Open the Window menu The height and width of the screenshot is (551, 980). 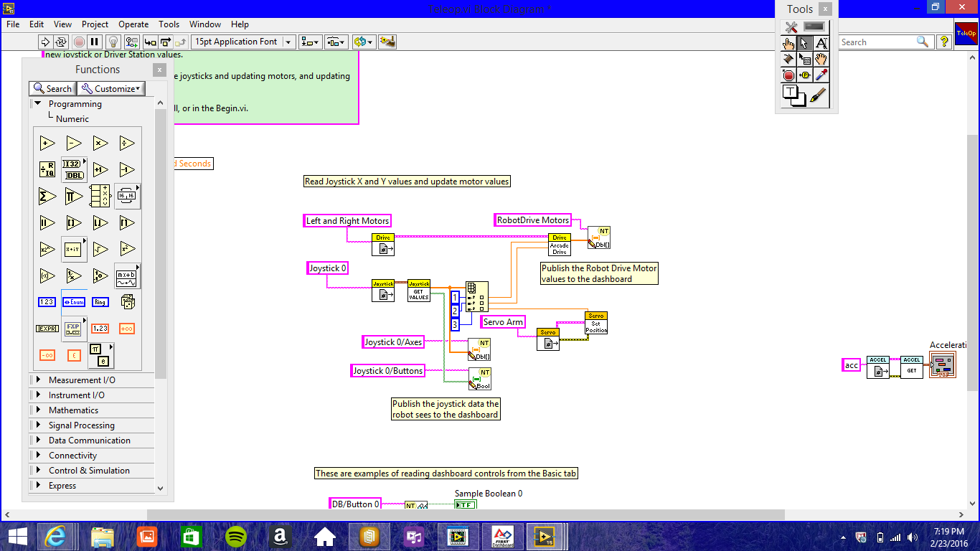click(x=205, y=24)
